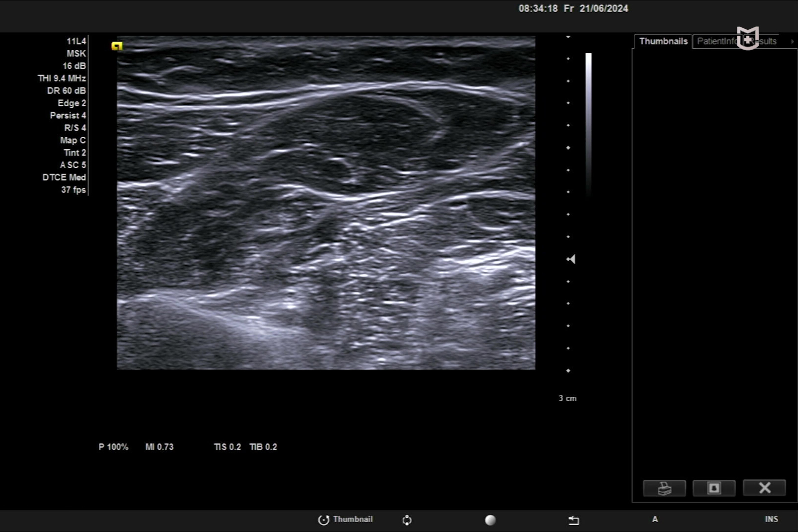798x532 pixels.
Task: Switch to the PatientInfo tab
Action: [716, 41]
